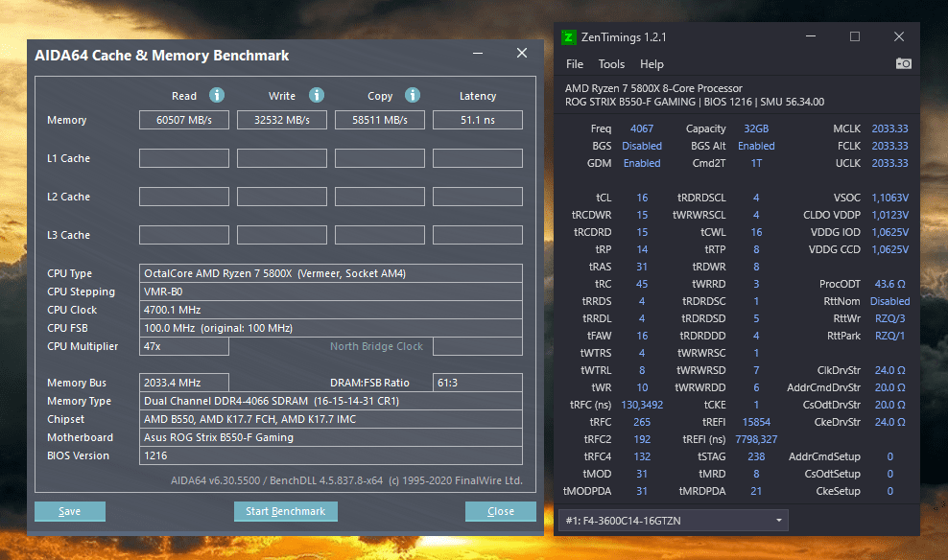Click VSOC value 1,1063V
This screenshot has height=560, width=948.
tap(889, 198)
